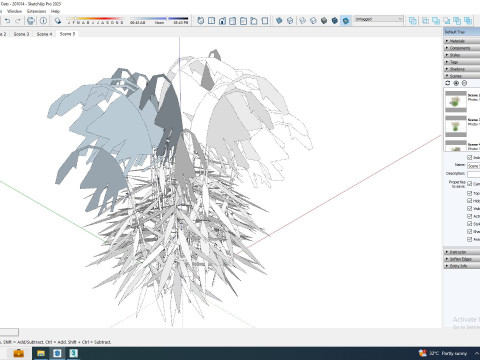
Task: Toggle Hidden objects property checkbox
Action: 470,201
